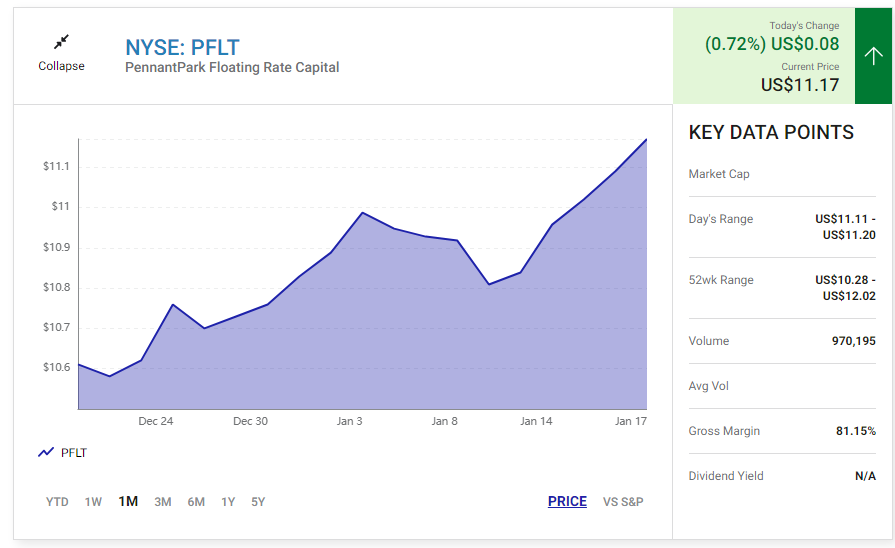The height and width of the screenshot is (548, 895).
Task: Select the 1M time range
Action: pyautogui.click(x=128, y=501)
